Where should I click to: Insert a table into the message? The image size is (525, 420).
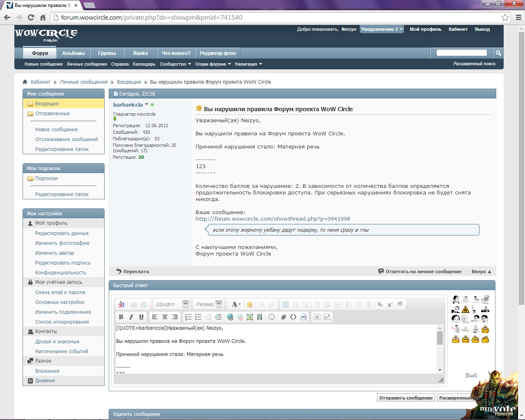[x=285, y=304]
